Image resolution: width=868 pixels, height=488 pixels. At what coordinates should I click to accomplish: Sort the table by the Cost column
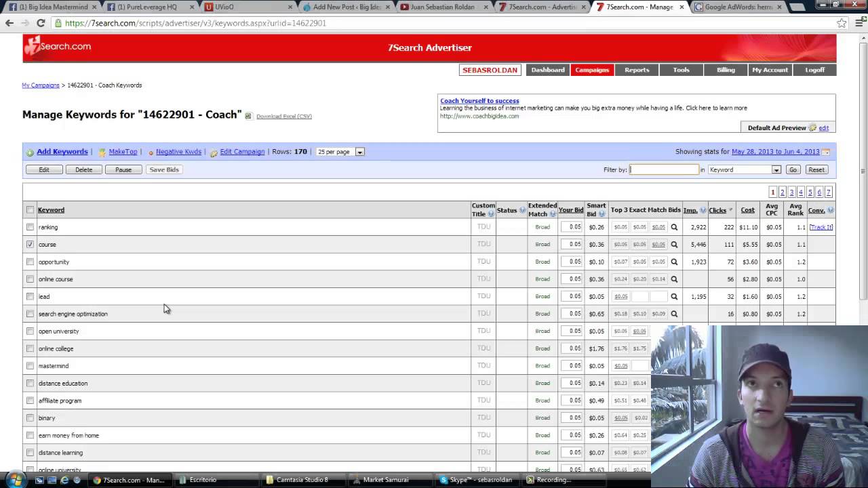747,210
